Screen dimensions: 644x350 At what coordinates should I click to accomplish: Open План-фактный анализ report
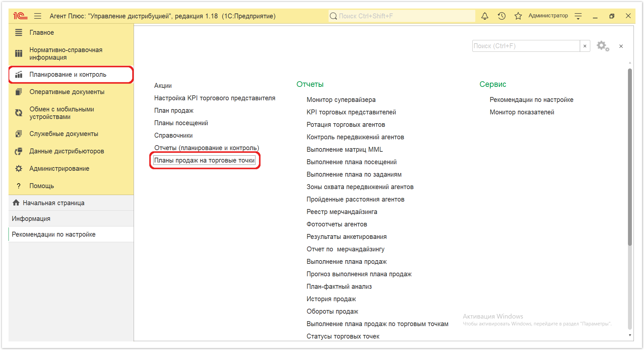click(339, 286)
